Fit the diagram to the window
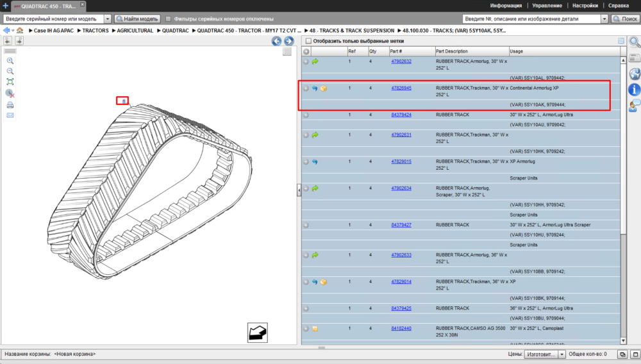This screenshot has height=364, width=641. click(x=10, y=82)
